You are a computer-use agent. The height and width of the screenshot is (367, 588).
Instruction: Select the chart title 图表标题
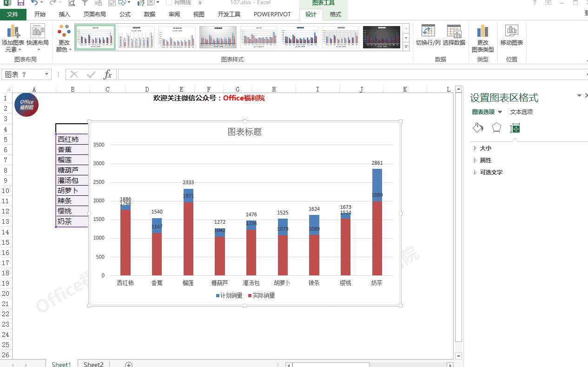click(244, 132)
